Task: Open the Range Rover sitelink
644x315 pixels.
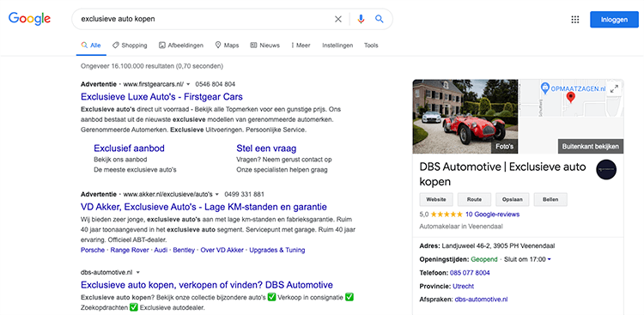Action: (x=130, y=250)
